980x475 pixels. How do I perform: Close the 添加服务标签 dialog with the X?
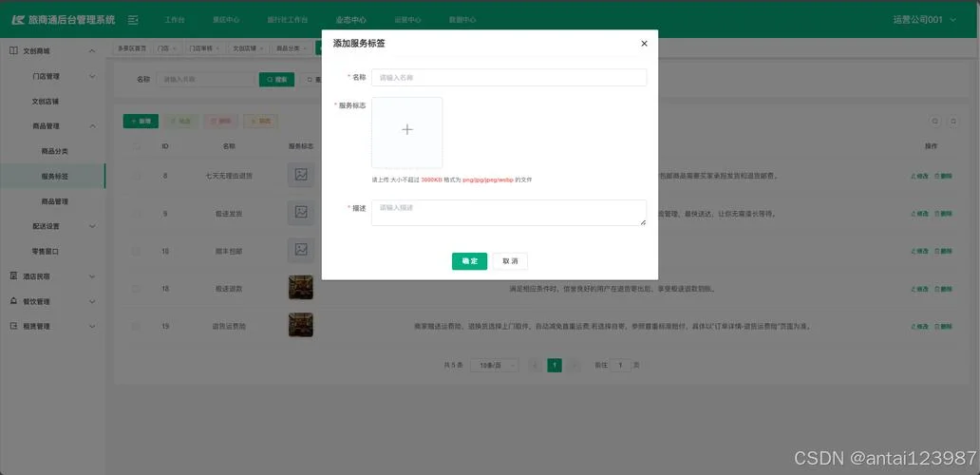coord(644,44)
